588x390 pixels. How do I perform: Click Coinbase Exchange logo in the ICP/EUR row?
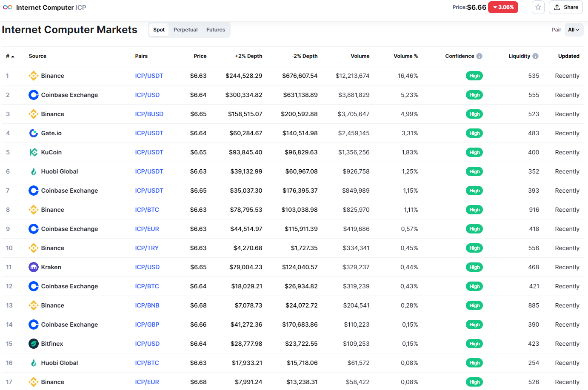[34, 229]
